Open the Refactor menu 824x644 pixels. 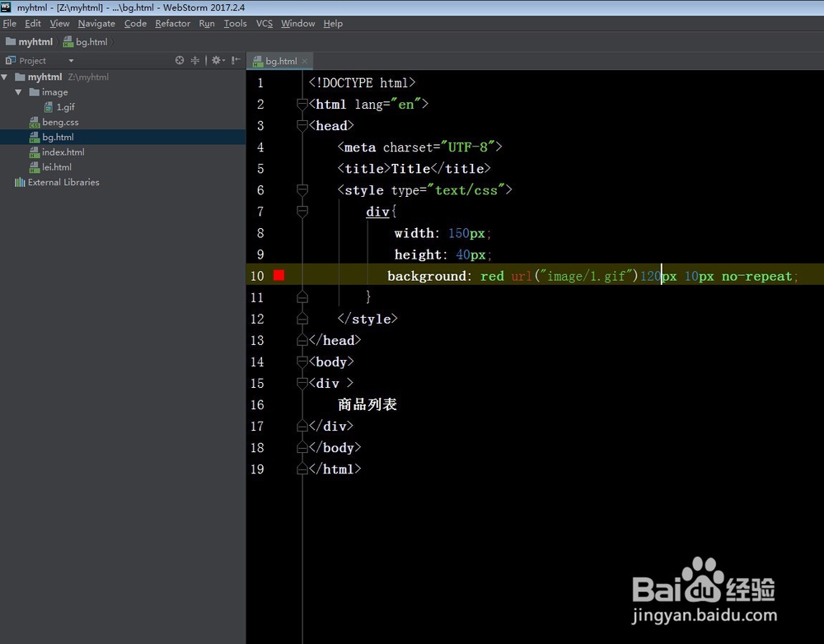click(x=172, y=24)
